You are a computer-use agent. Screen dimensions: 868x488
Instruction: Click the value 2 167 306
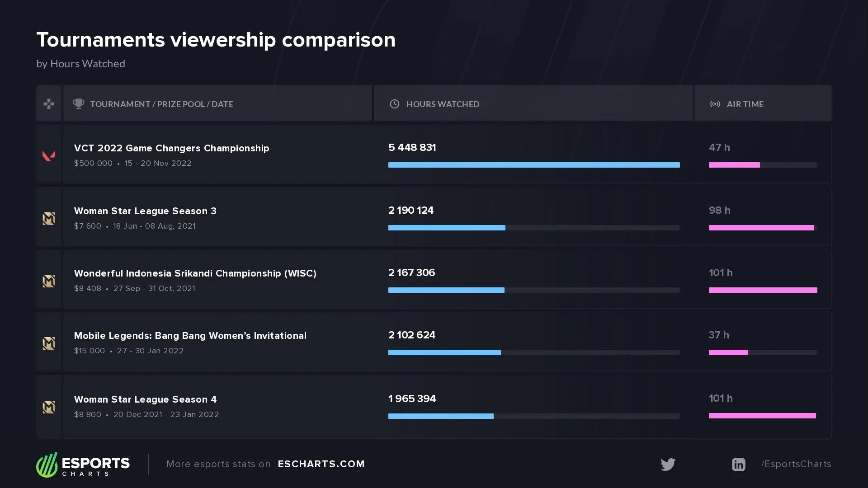[x=412, y=273]
